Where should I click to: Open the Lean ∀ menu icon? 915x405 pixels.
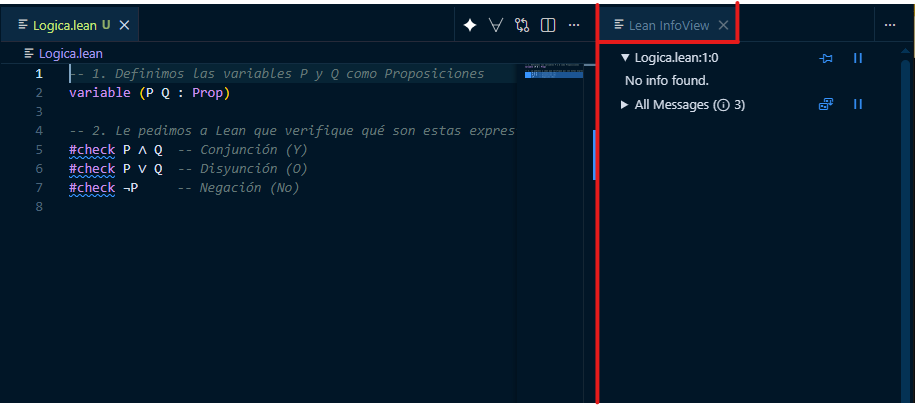coord(495,25)
